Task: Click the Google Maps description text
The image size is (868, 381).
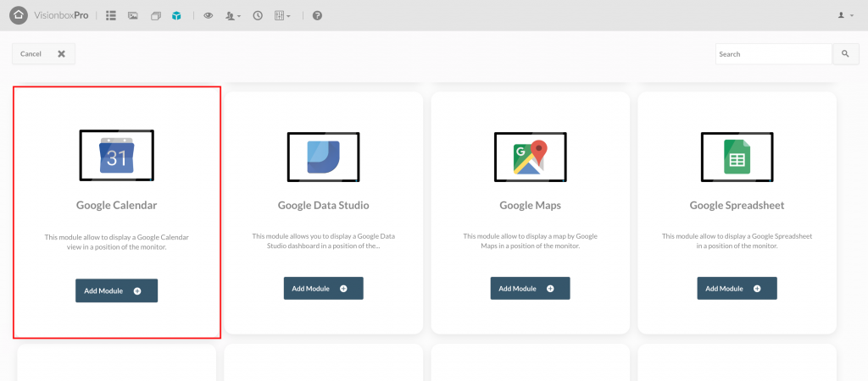Action: tap(530, 240)
